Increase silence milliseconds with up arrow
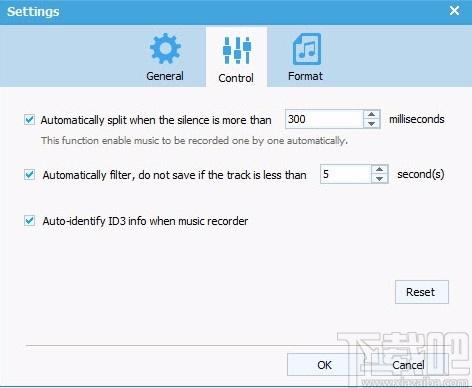 point(371,114)
